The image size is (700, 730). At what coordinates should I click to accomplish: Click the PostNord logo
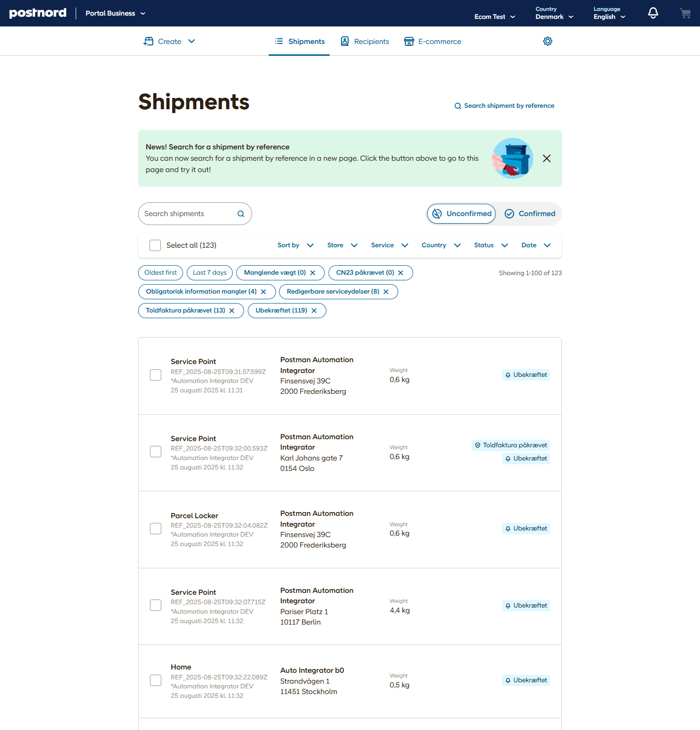[38, 13]
